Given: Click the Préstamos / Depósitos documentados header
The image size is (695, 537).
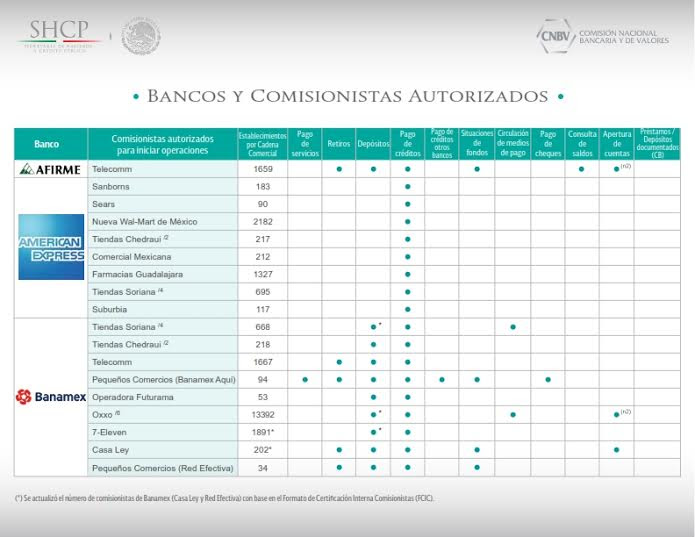Looking at the screenshot, I should point(658,144).
